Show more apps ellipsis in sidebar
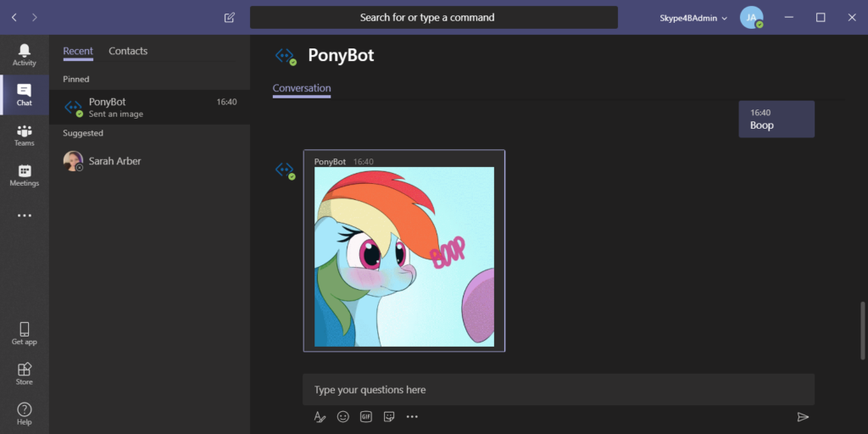This screenshot has height=434, width=868. coord(25,215)
